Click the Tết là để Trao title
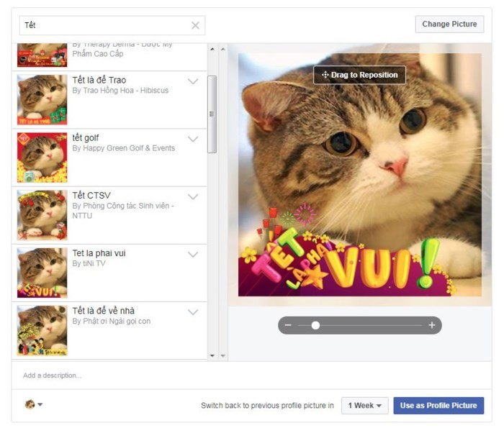 (99, 80)
